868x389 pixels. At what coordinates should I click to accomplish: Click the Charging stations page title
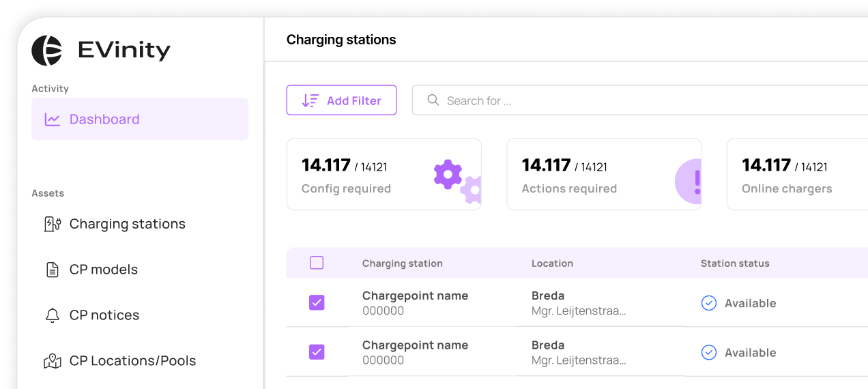(341, 40)
